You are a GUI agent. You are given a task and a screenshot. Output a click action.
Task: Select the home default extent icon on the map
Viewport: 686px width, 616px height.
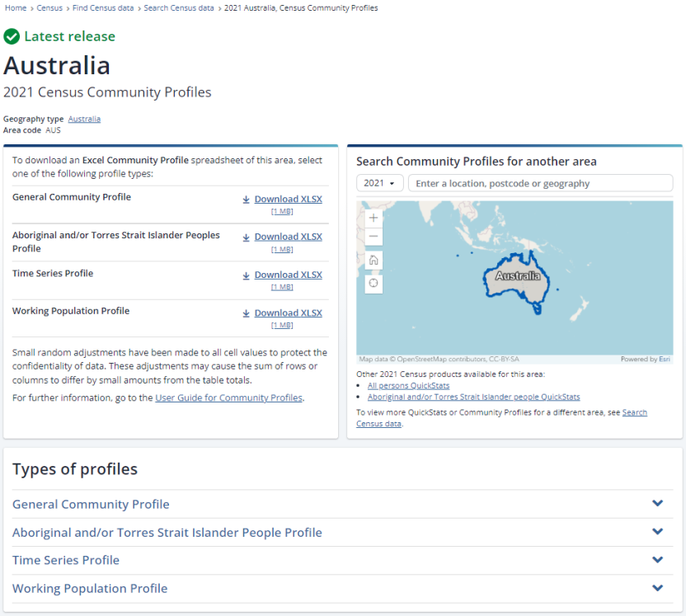coord(374,259)
